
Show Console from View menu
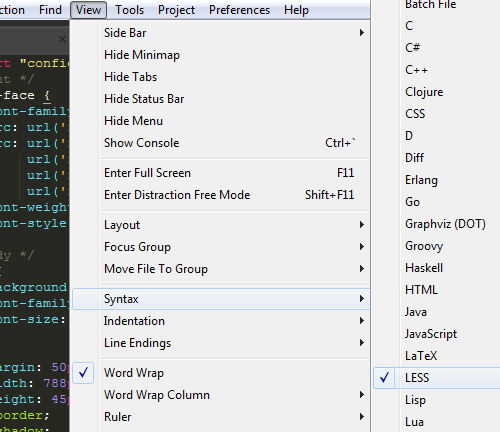click(221, 143)
